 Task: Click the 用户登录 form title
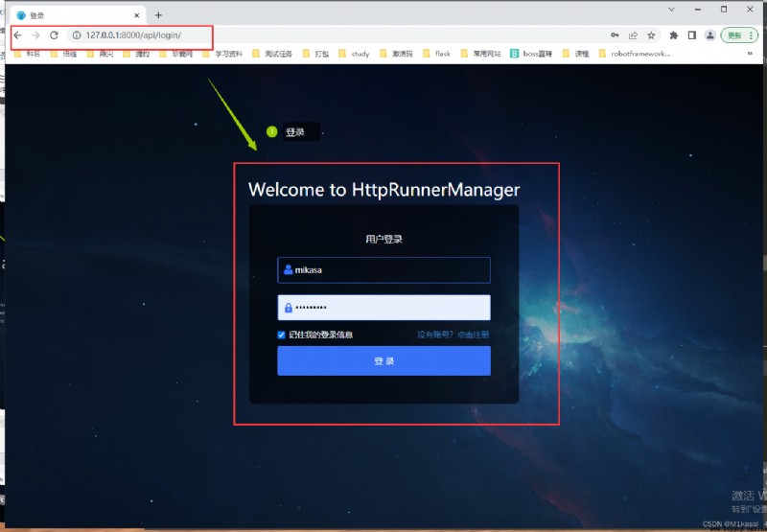click(x=384, y=239)
